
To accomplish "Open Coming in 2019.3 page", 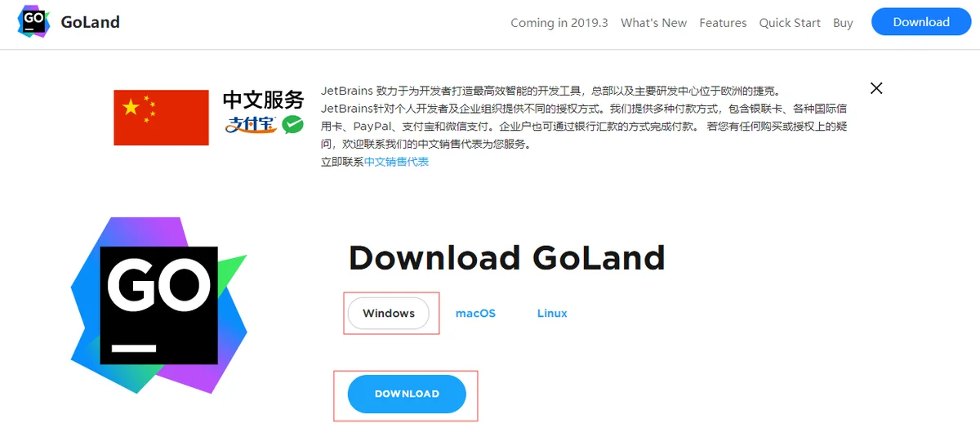I will (559, 23).
